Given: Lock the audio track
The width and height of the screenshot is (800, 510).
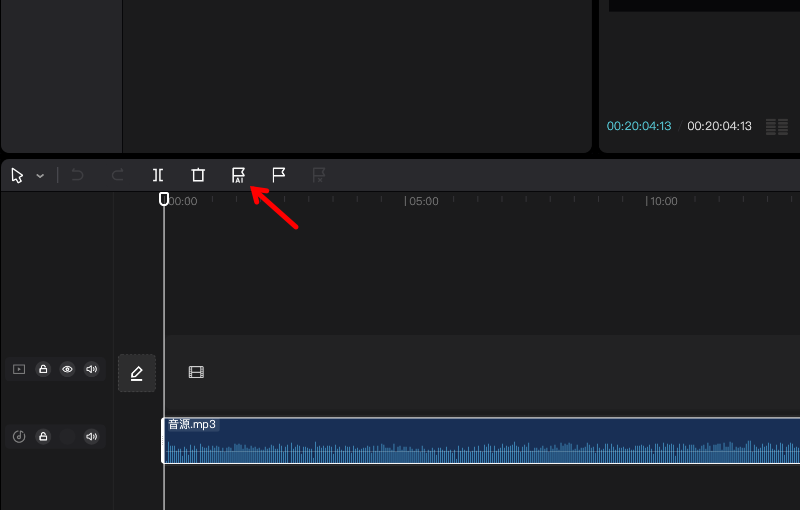Looking at the screenshot, I should click(x=43, y=437).
